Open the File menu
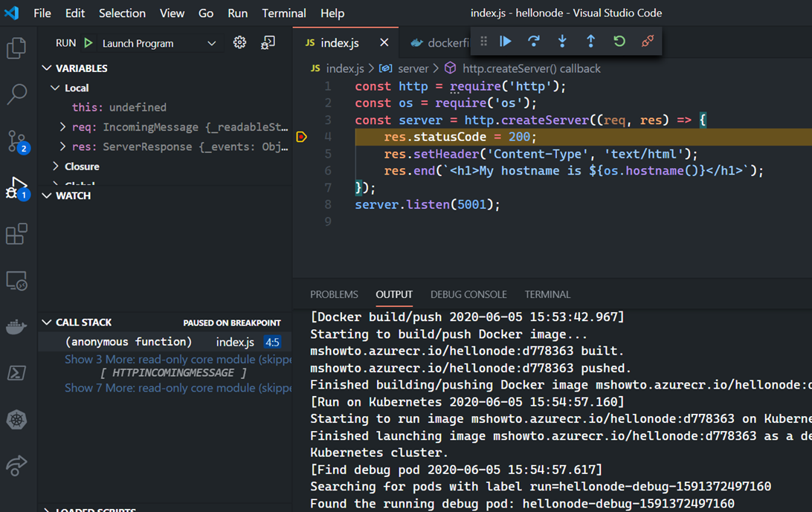 tap(42, 13)
